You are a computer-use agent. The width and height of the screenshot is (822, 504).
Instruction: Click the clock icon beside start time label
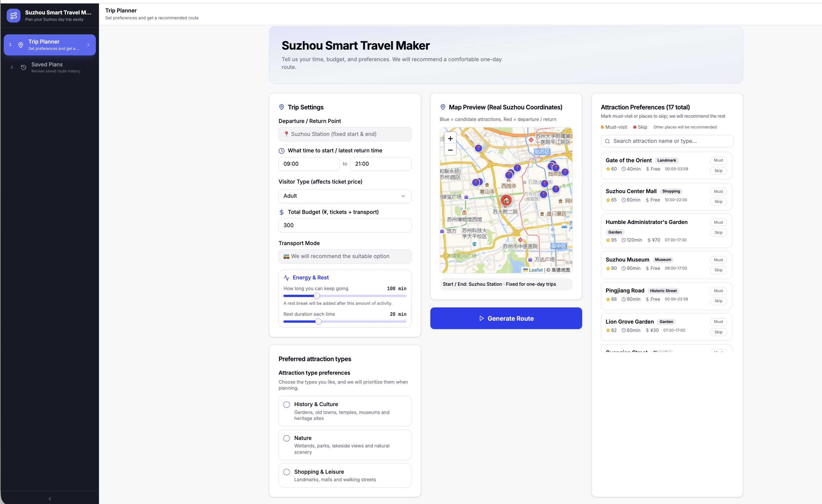tap(282, 151)
